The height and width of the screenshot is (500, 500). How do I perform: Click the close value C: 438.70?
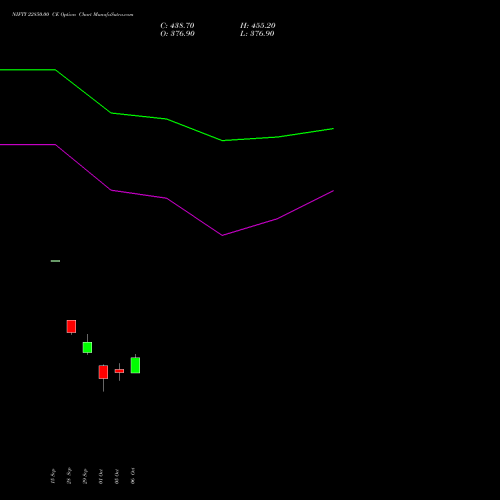(177, 26)
